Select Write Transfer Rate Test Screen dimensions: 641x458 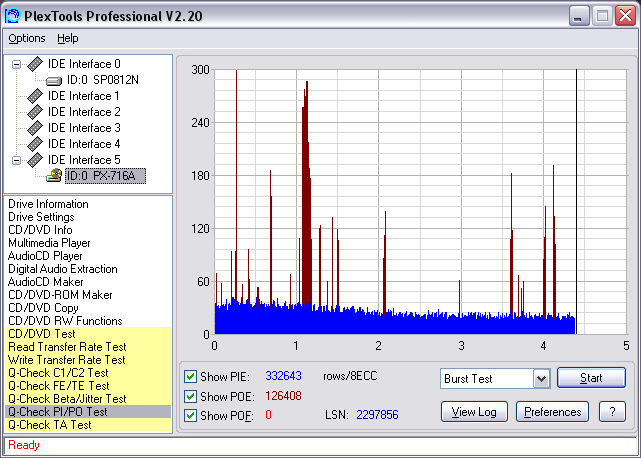click(88, 360)
